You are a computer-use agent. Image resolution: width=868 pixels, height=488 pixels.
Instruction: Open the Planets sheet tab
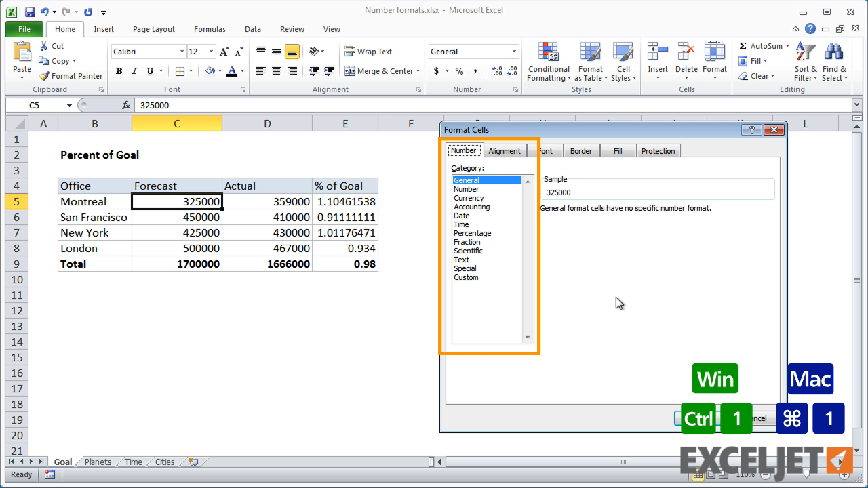pyautogui.click(x=98, y=462)
